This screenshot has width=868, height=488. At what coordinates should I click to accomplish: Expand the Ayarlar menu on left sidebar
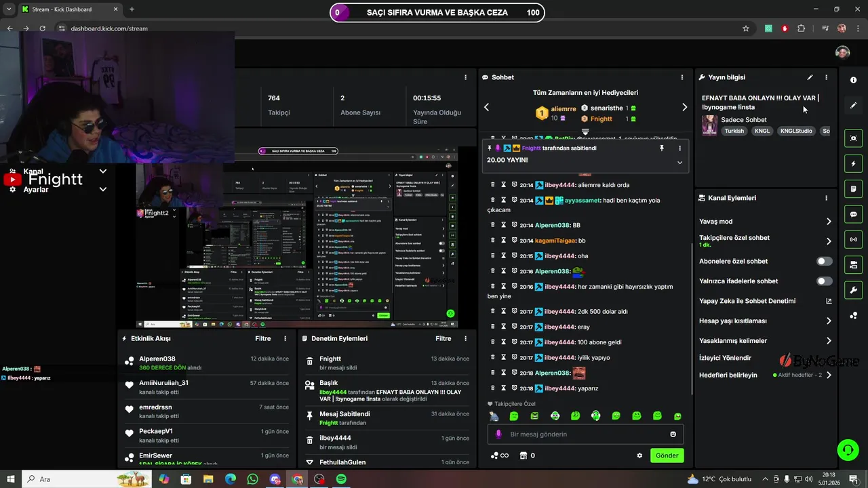pyautogui.click(x=103, y=189)
